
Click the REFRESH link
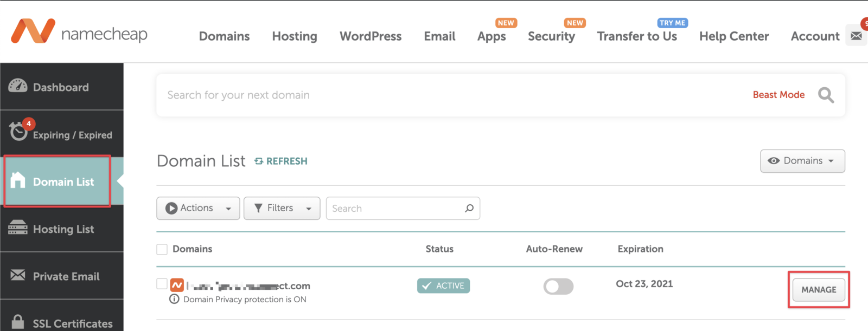281,161
